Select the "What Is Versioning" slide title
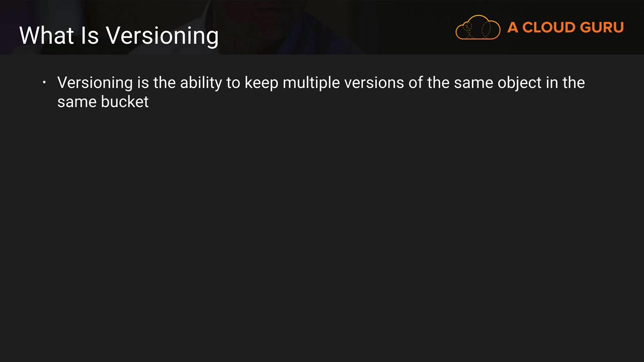The height and width of the screenshot is (362, 644). [119, 36]
